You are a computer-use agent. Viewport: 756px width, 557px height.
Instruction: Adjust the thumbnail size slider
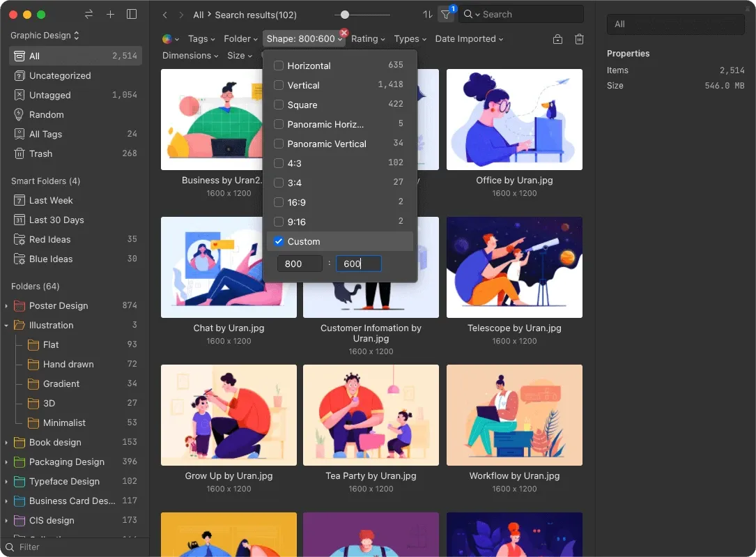point(345,15)
